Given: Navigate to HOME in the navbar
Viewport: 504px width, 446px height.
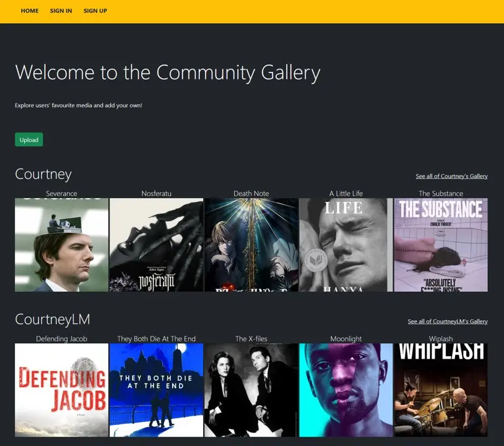Looking at the screenshot, I should [29, 11].
